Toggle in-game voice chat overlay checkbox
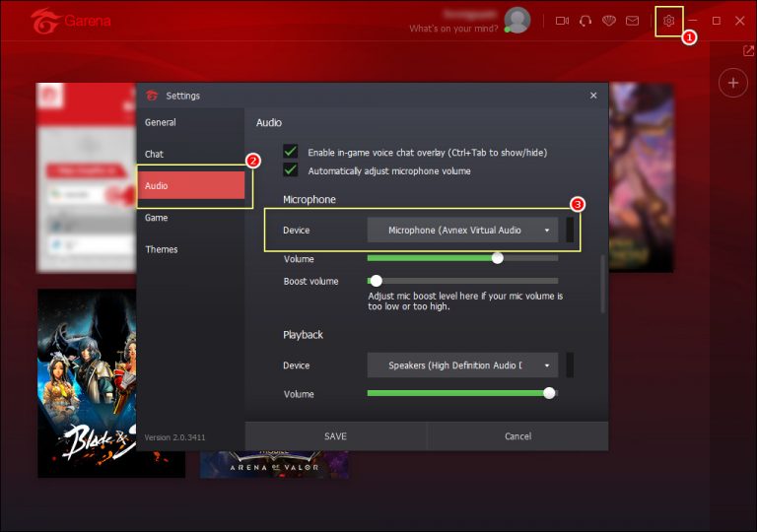 coord(291,152)
